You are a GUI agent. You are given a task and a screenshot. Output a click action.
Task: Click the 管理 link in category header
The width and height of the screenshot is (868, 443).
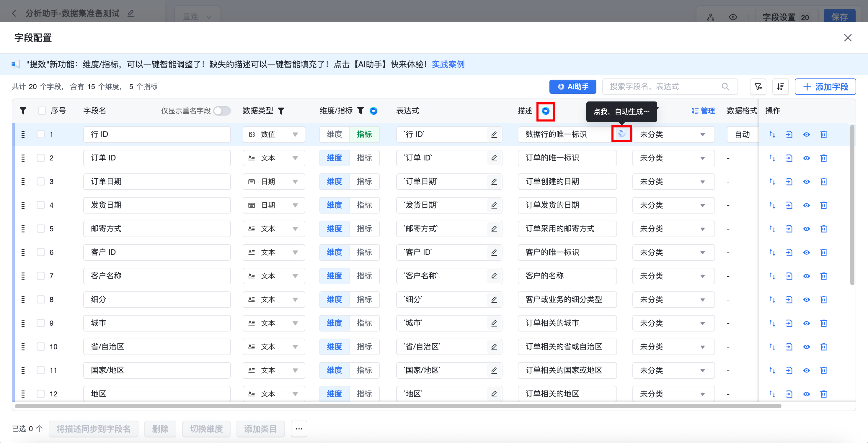click(703, 111)
